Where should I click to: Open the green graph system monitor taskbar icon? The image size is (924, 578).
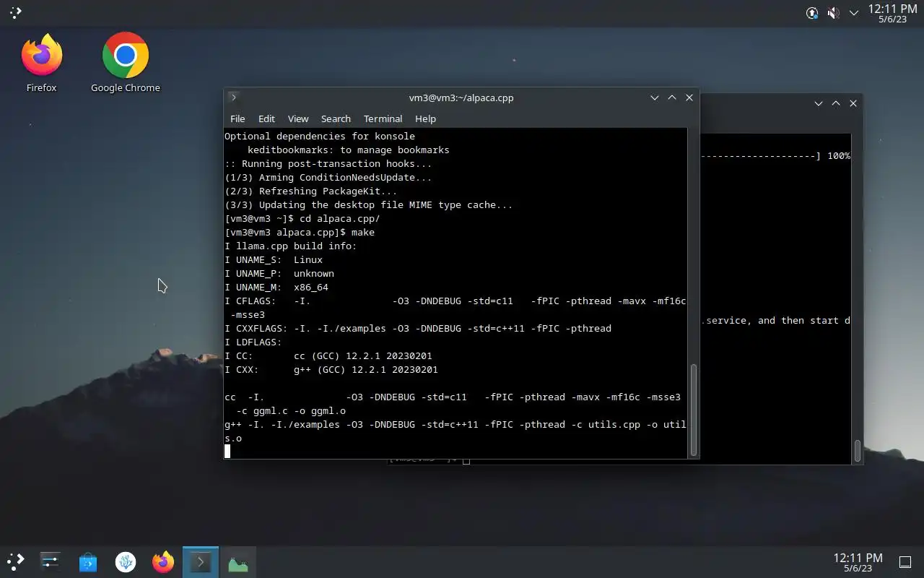click(238, 561)
